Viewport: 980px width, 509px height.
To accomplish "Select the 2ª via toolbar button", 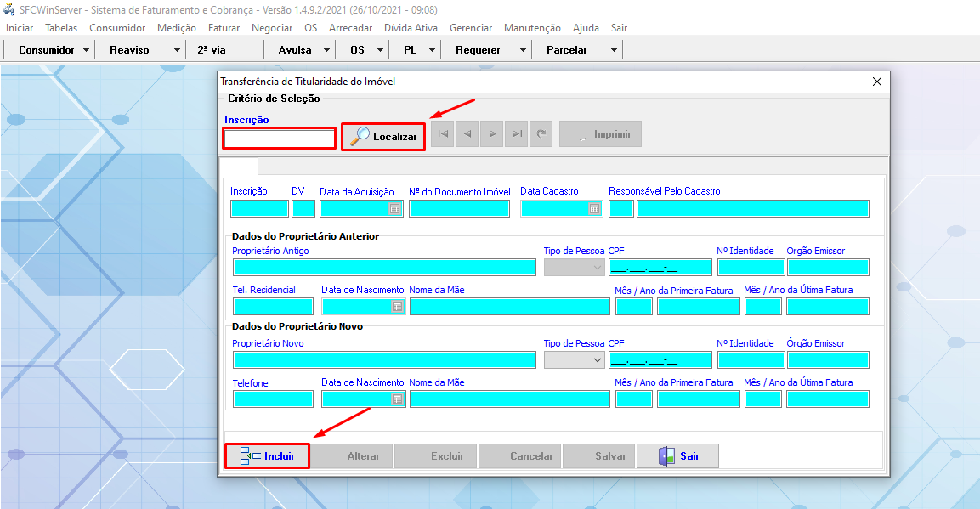I will pyautogui.click(x=212, y=50).
